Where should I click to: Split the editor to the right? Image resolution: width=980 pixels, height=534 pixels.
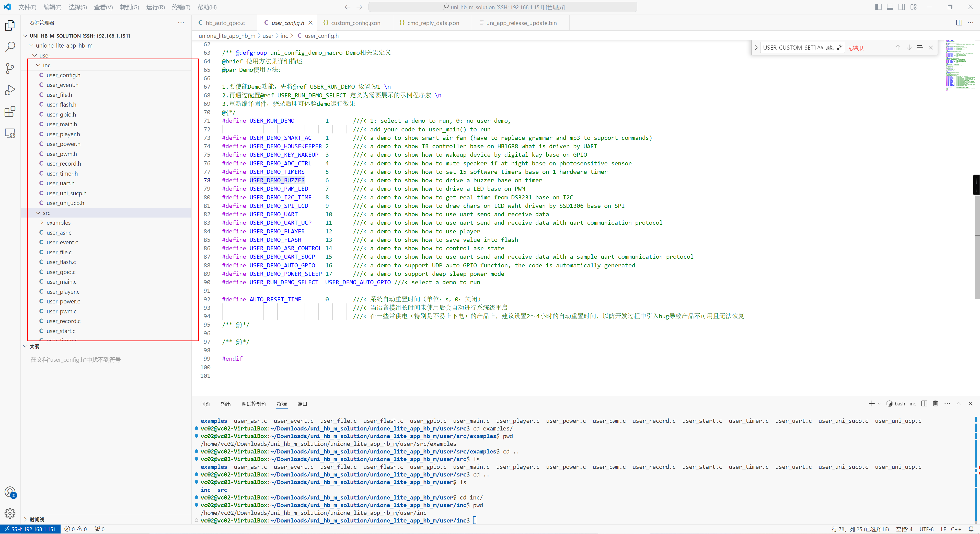pos(959,23)
